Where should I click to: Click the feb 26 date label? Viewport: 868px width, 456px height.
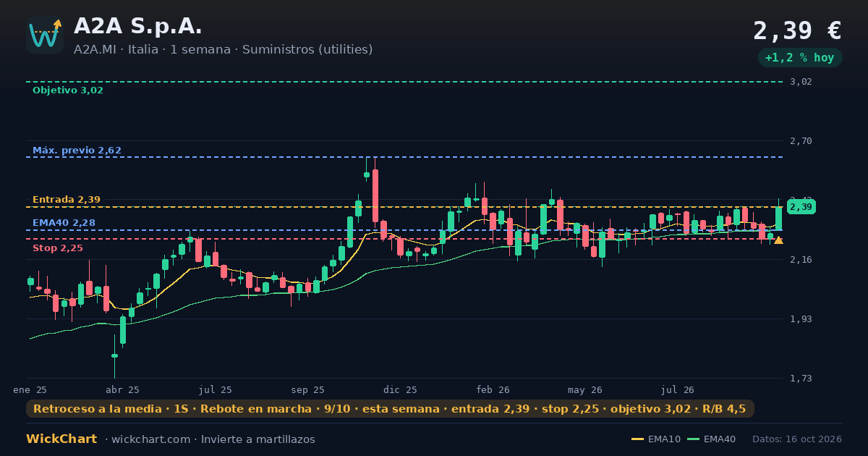[x=493, y=389]
